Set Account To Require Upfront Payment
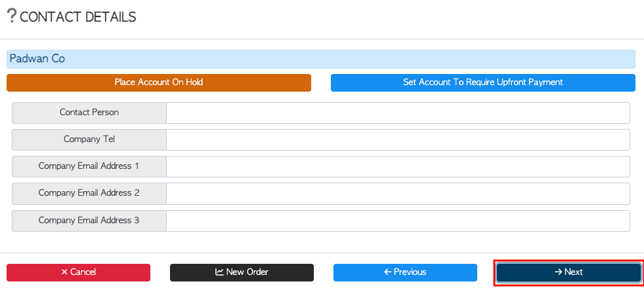Viewport: 644px width, 290px height. [x=483, y=82]
